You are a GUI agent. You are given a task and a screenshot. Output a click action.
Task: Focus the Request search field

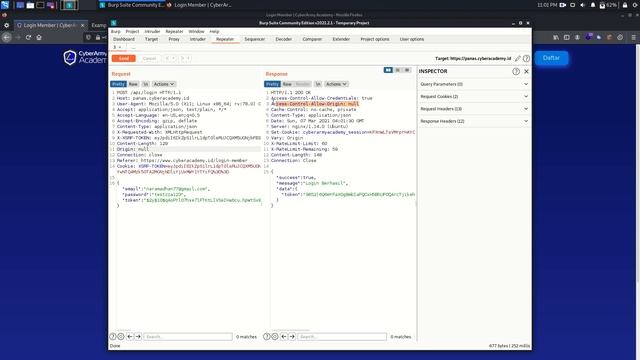pyautogui.click(x=188, y=337)
